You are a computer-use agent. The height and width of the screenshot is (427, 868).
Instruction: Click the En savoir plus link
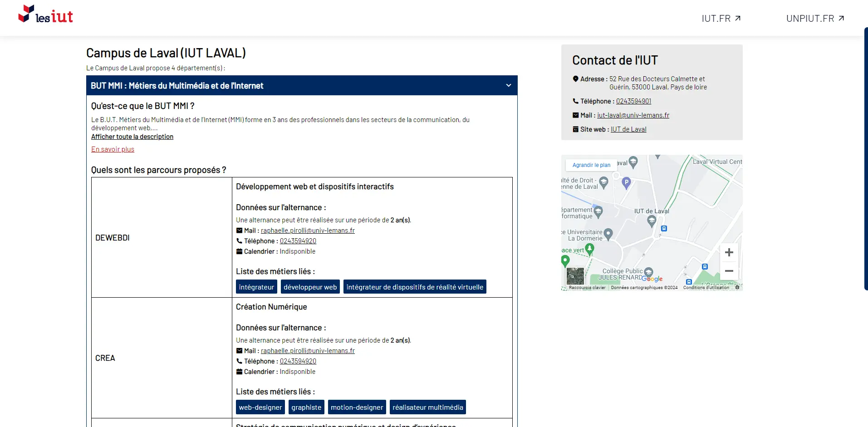point(113,149)
